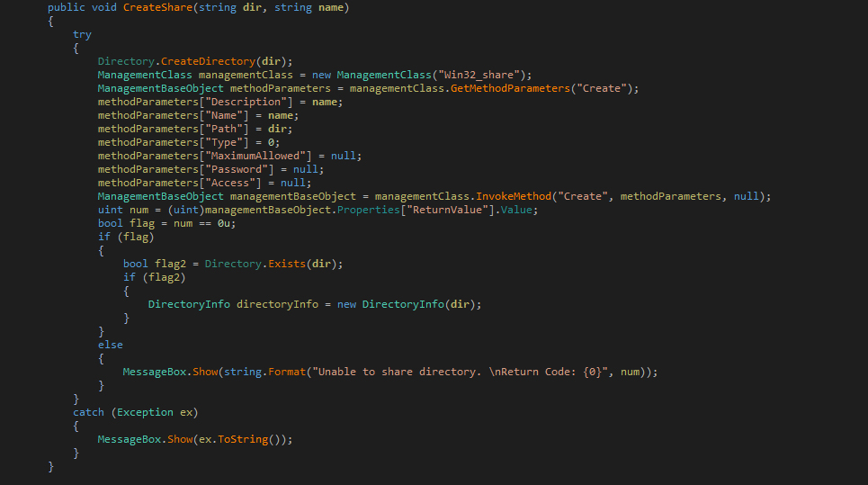
Task: Click the DirectoryInfo constructor after new keyword
Action: point(402,304)
